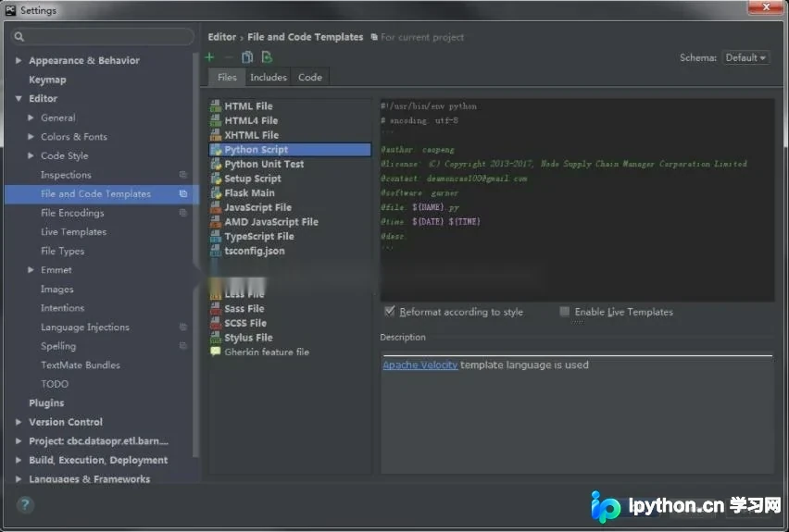Open Intentions settings
This screenshot has height=532, width=789.
point(62,308)
